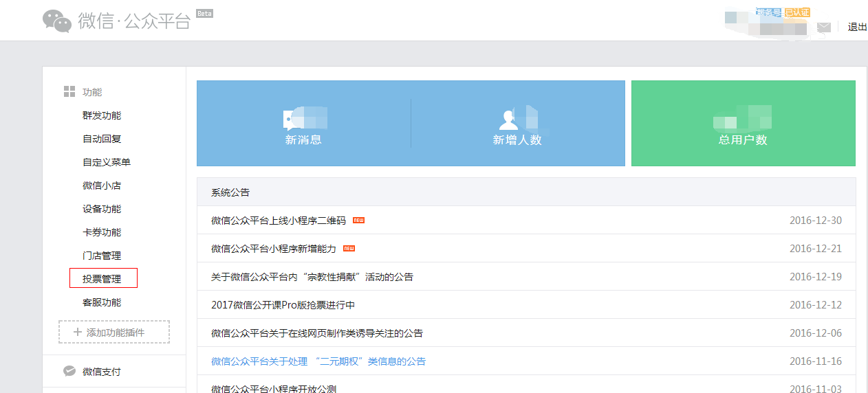Click the 添加功能插件 button
Viewport: 868px width, 393px height.
(x=114, y=332)
